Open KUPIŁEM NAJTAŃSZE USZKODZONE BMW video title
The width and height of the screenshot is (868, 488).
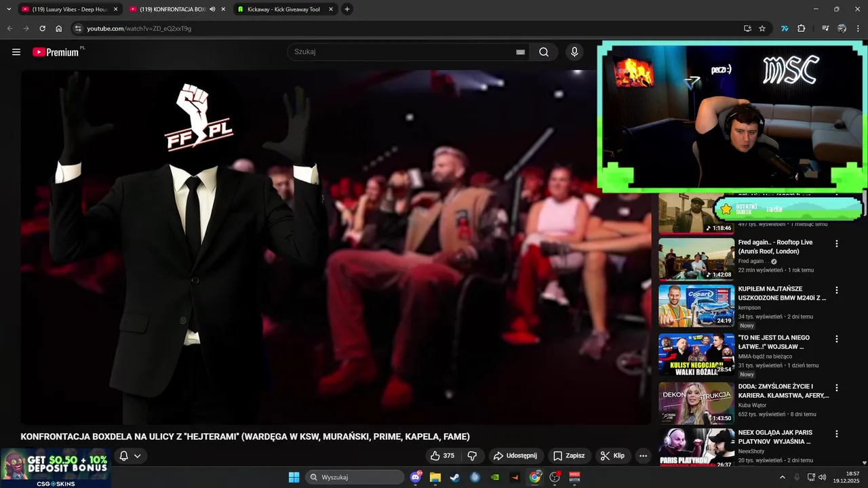pyautogui.click(x=783, y=293)
